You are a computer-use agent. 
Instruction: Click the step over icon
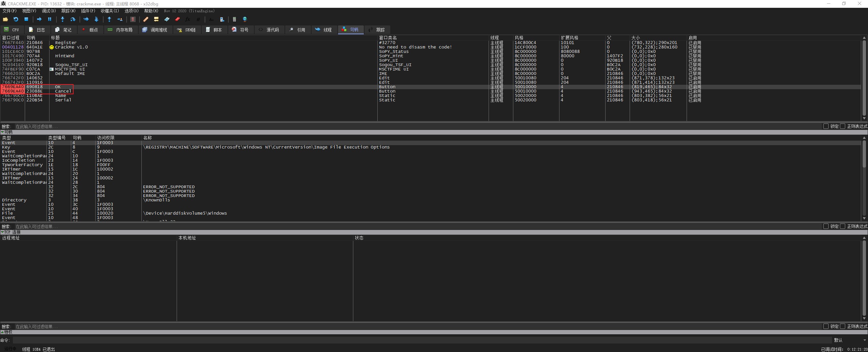[73, 19]
